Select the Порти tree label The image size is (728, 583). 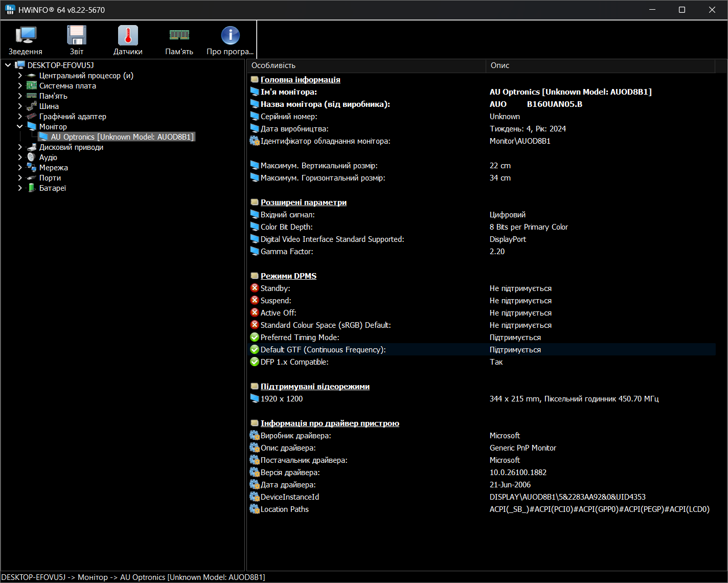click(50, 178)
